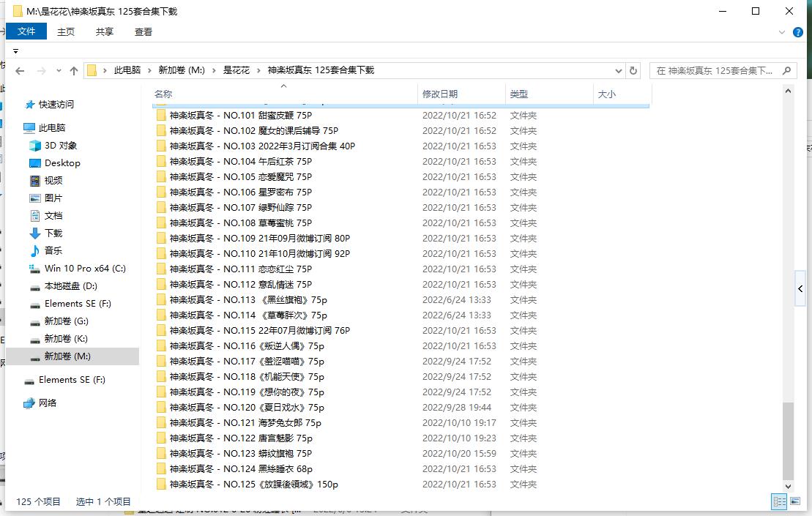Image resolution: width=812 pixels, height=516 pixels.
Task: Click 此电脑 in the address bar
Action: click(x=127, y=70)
